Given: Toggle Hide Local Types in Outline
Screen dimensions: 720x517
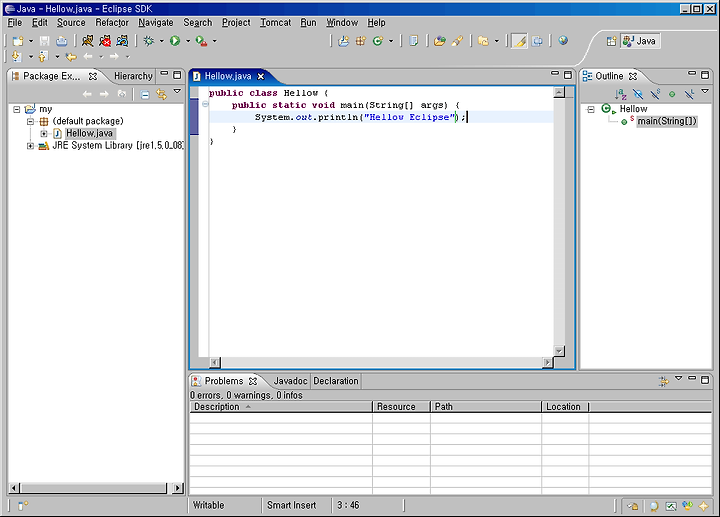Looking at the screenshot, I should coord(689,94).
